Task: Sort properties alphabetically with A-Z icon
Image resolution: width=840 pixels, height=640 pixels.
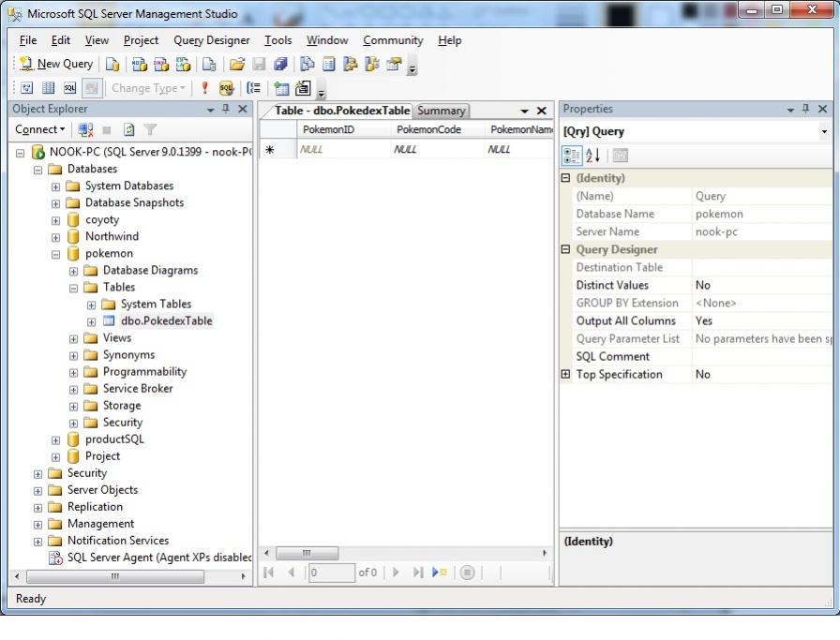Action: pos(592,156)
